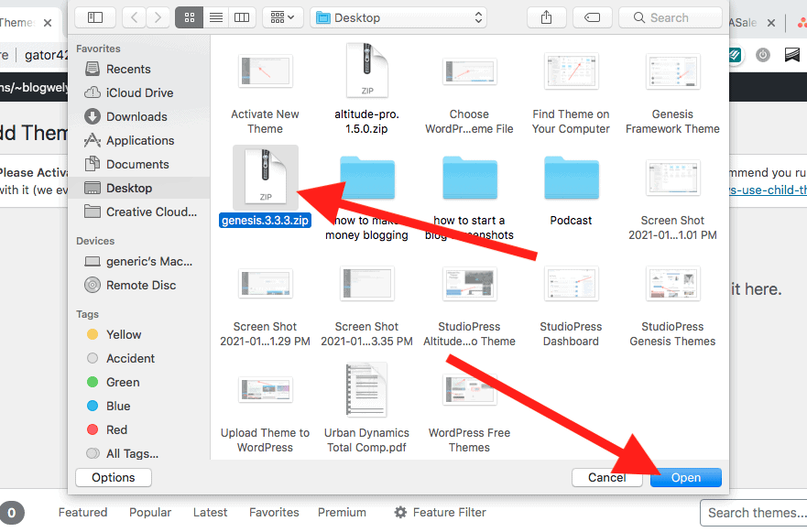Click the Options button
Viewport: 807px width, 532px height.
point(114,477)
